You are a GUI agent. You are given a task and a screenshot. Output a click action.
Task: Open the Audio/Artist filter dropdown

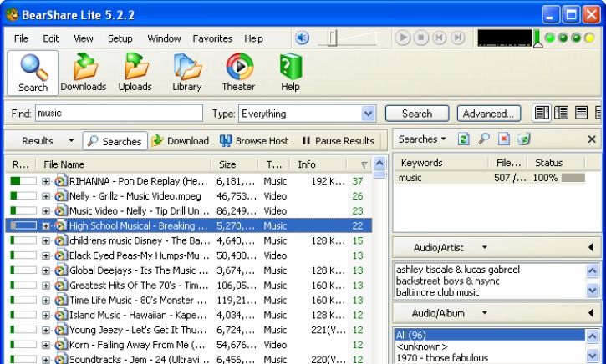coord(485,247)
